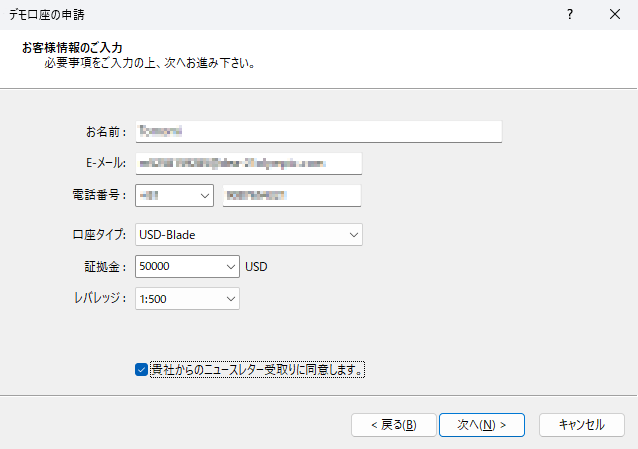The image size is (638, 449).
Task: Go back with 戻る(B) button
Action: click(393, 425)
